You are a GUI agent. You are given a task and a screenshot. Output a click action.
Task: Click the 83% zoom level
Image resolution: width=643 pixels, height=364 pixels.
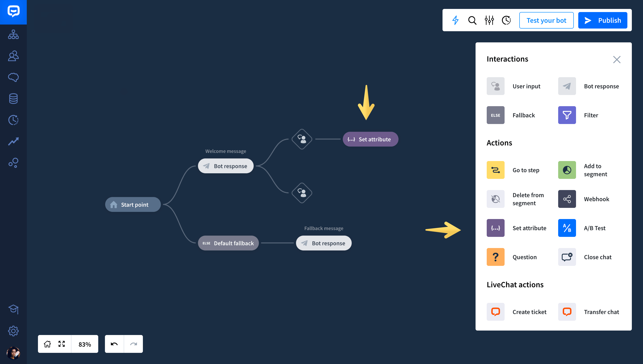85,344
